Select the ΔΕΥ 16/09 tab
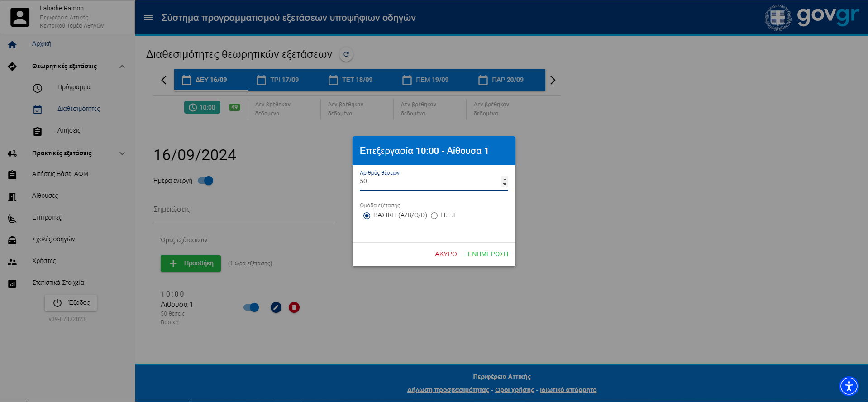868x402 pixels. (x=211, y=80)
